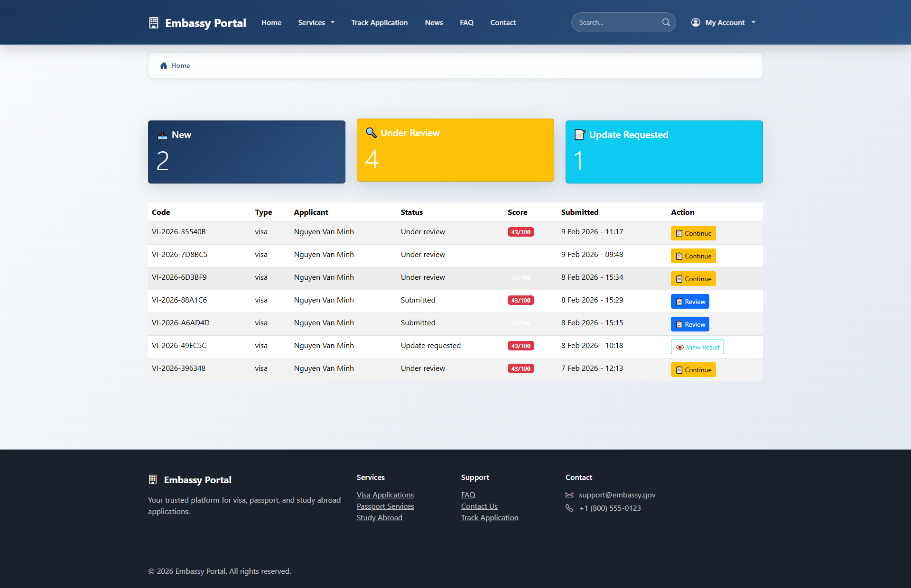This screenshot has width=911, height=588.
Task: View result for VI-2026-49EC5C
Action: click(x=697, y=347)
